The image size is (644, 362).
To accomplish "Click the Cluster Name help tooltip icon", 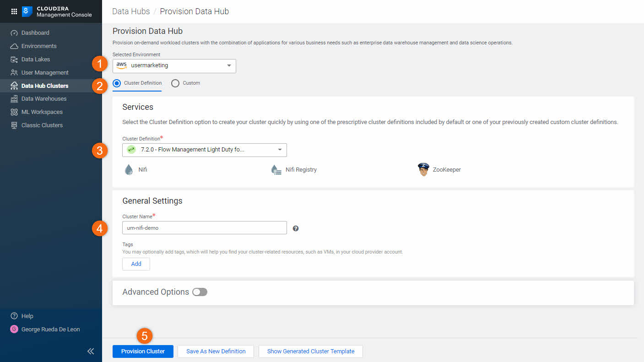I will [x=296, y=228].
